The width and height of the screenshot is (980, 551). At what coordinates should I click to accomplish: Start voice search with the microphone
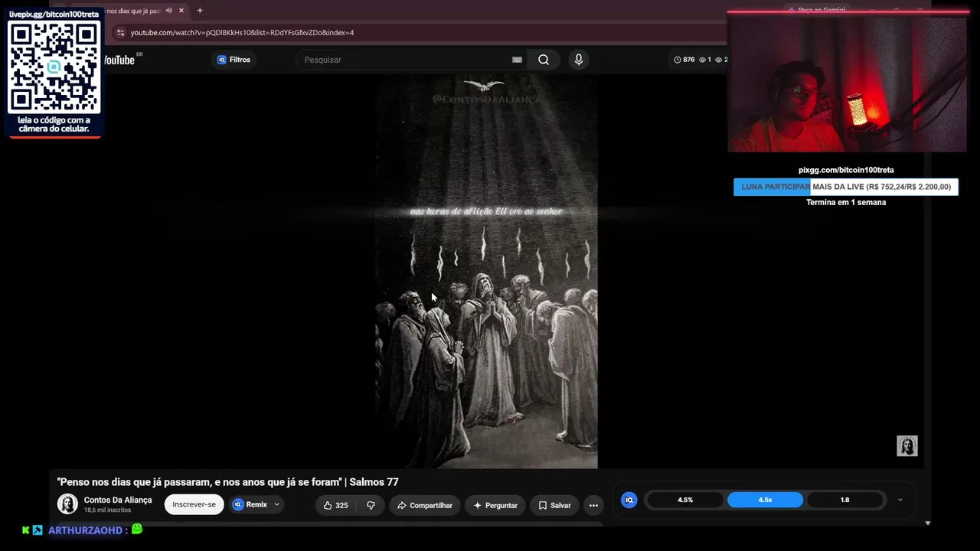tap(579, 60)
